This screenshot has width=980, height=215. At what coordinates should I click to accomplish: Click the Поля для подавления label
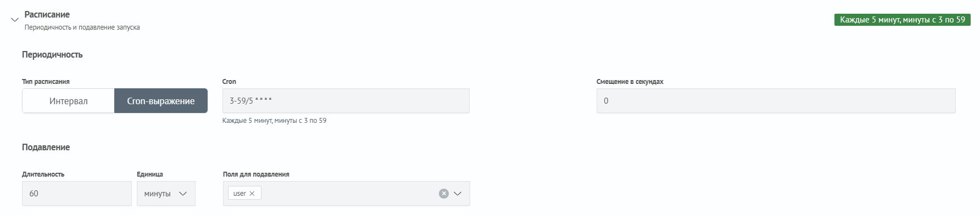tap(256, 174)
